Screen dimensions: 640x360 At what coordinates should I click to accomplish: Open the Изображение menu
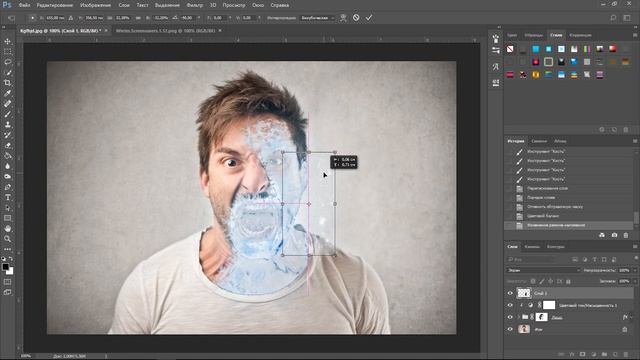tap(96, 5)
